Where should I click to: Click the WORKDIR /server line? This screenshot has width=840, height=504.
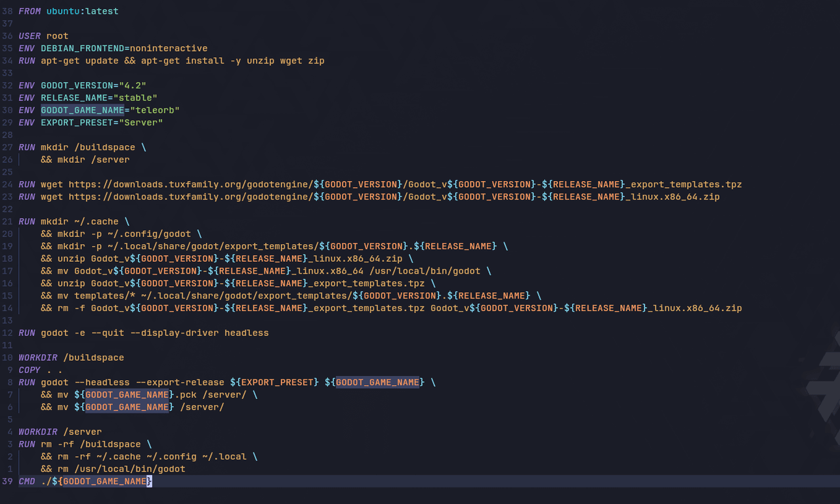pos(60,432)
